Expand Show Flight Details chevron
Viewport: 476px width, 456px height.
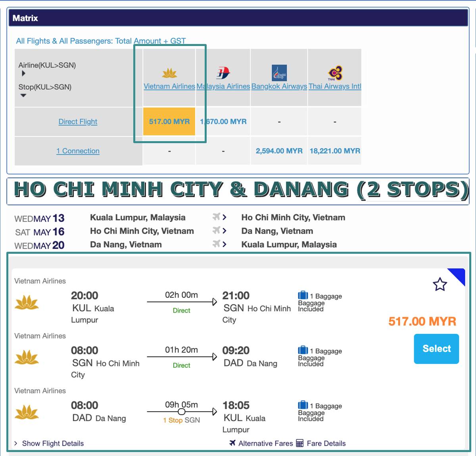click(16, 443)
